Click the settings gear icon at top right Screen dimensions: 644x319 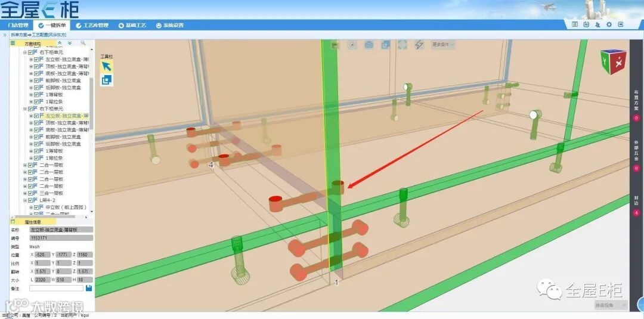pyautogui.click(x=609, y=24)
